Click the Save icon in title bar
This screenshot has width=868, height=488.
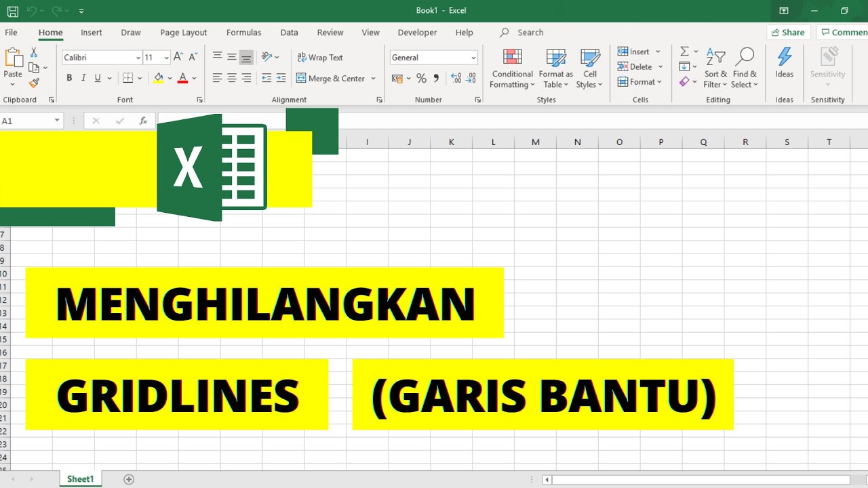(12, 11)
